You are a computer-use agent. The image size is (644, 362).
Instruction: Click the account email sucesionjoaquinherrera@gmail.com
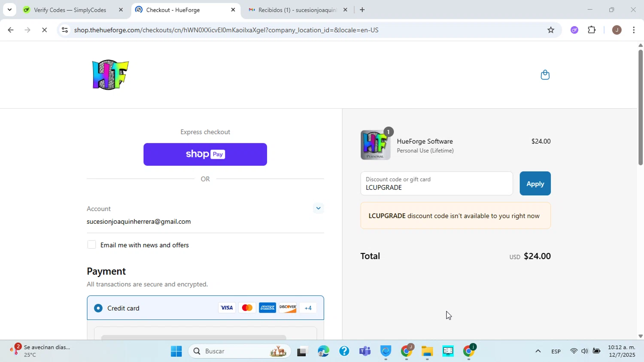click(x=139, y=222)
